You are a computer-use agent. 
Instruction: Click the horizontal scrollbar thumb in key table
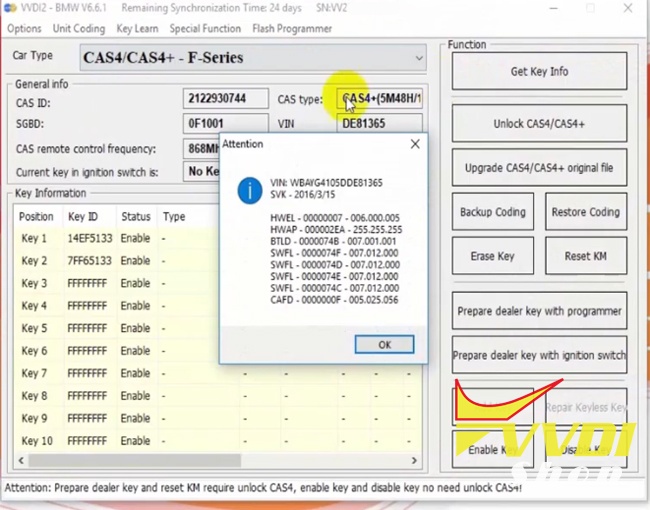(x=134, y=460)
